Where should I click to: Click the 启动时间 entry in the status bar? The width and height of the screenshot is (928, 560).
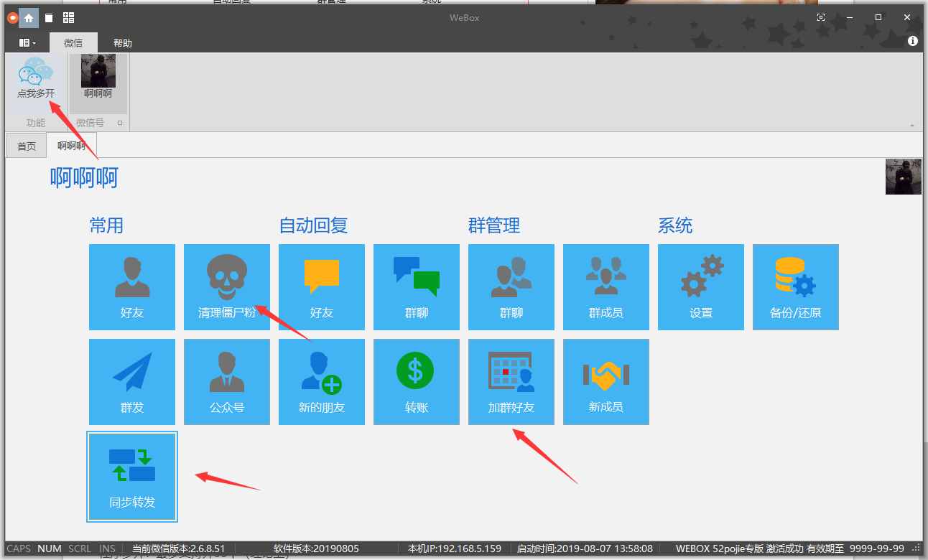585,549
